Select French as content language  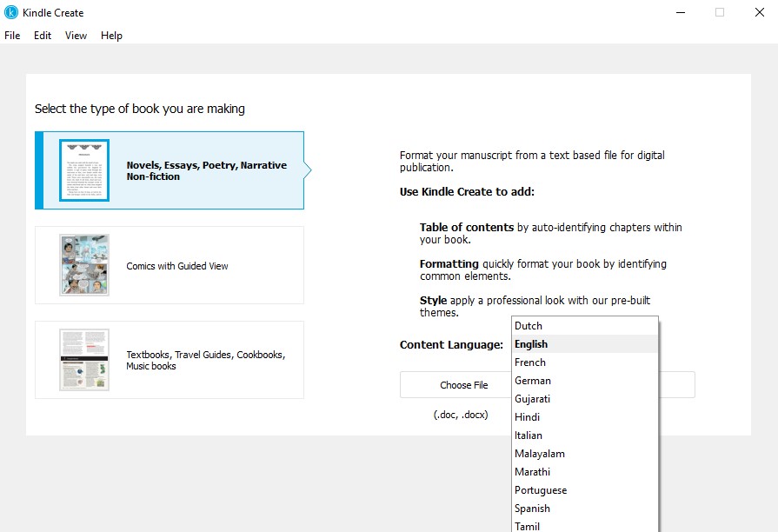click(530, 362)
